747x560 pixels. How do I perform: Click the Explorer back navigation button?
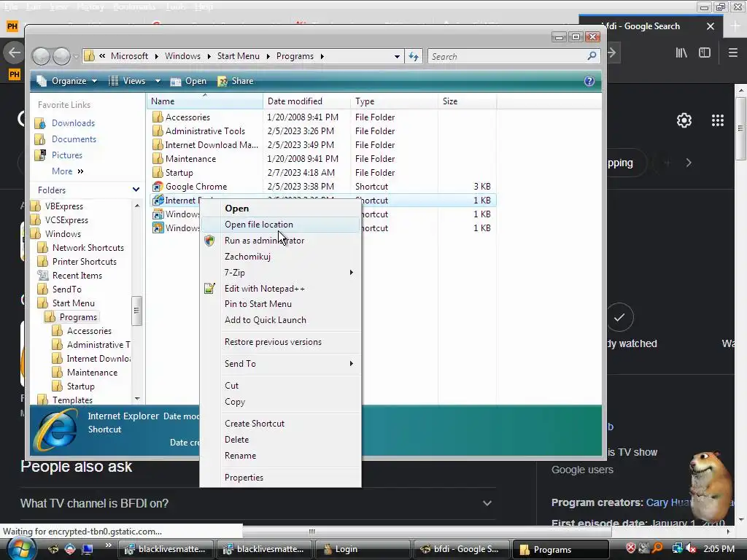click(41, 56)
